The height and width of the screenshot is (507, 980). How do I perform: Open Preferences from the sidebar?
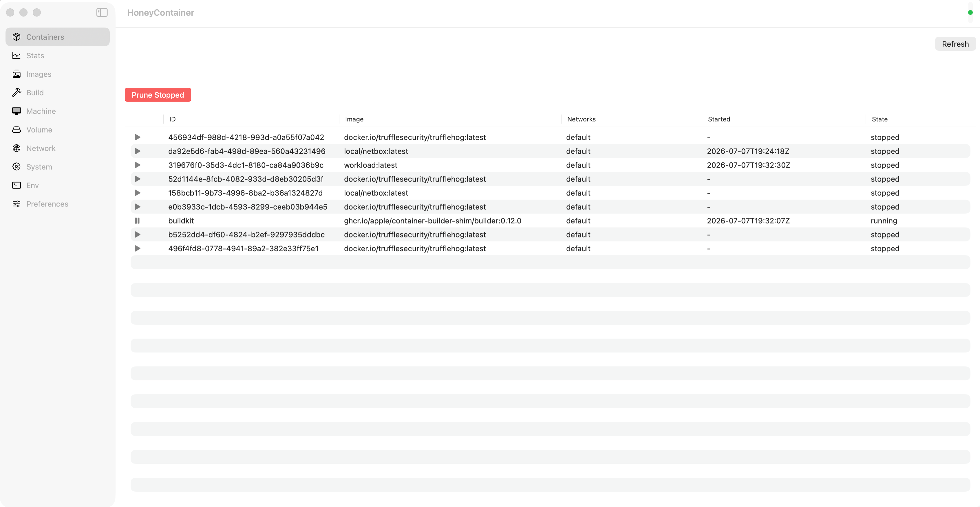tap(57, 204)
